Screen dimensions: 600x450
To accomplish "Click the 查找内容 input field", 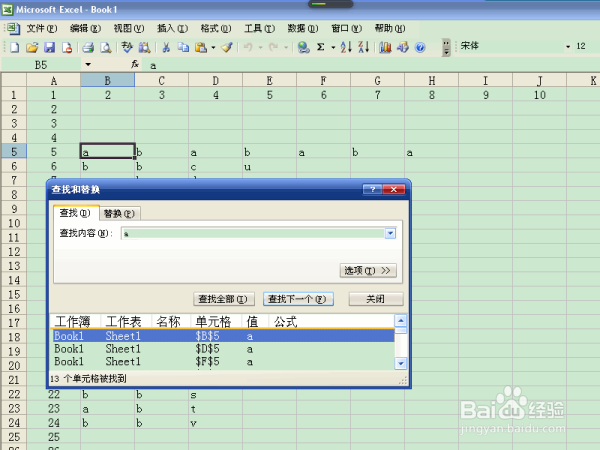I will pos(253,233).
